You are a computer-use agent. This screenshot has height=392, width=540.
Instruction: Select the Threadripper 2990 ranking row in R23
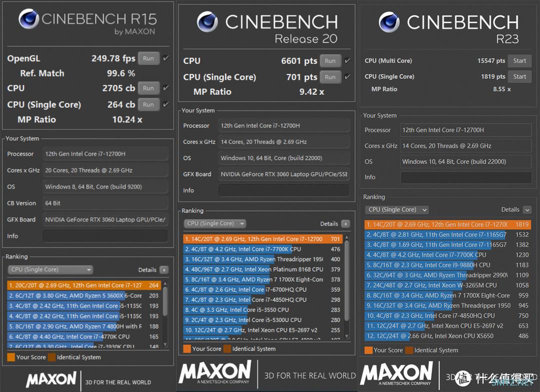click(447, 275)
